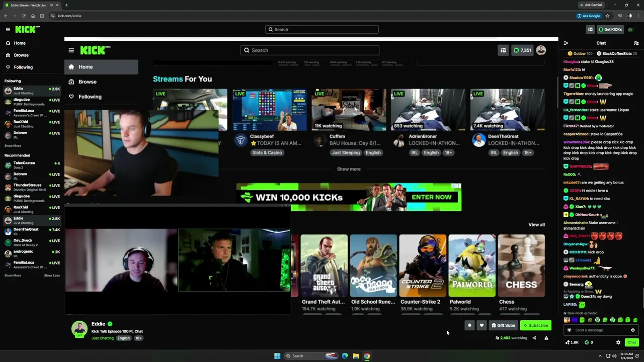Click the Get KICKs button
644x362 pixels.
pos(610,30)
